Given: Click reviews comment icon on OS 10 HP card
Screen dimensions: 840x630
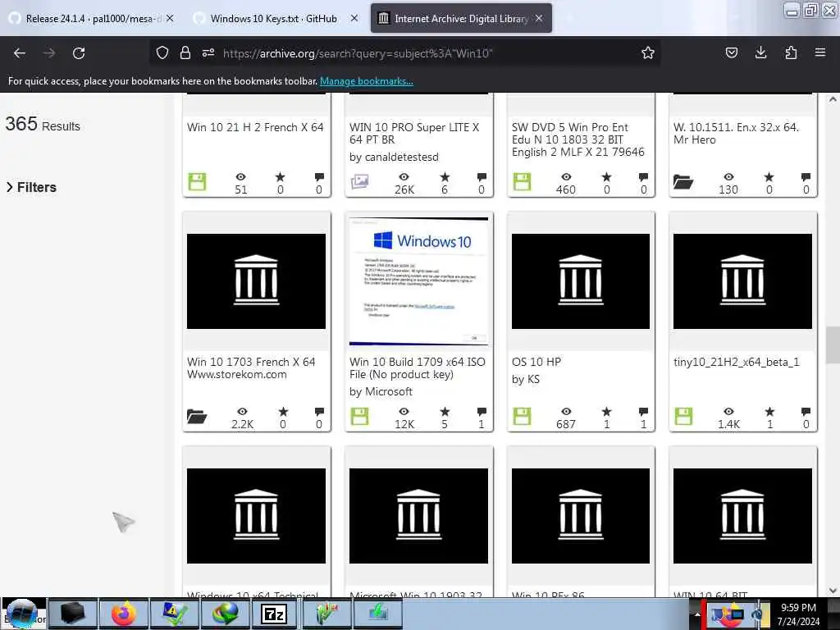Looking at the screenshot, I should 643,412.
